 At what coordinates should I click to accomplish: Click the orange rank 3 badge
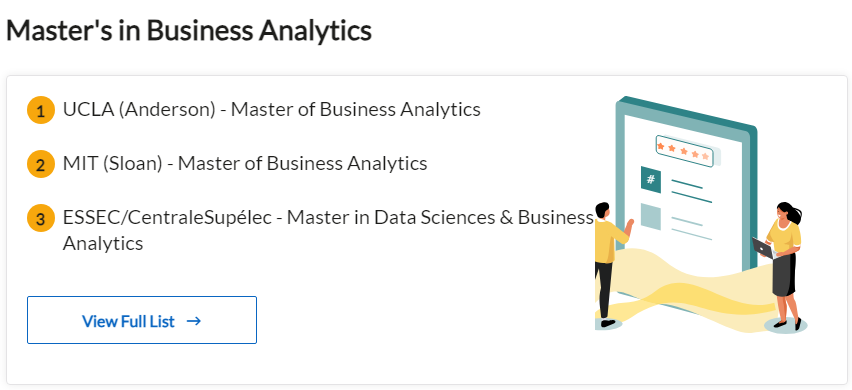click(x=41, y=218)
